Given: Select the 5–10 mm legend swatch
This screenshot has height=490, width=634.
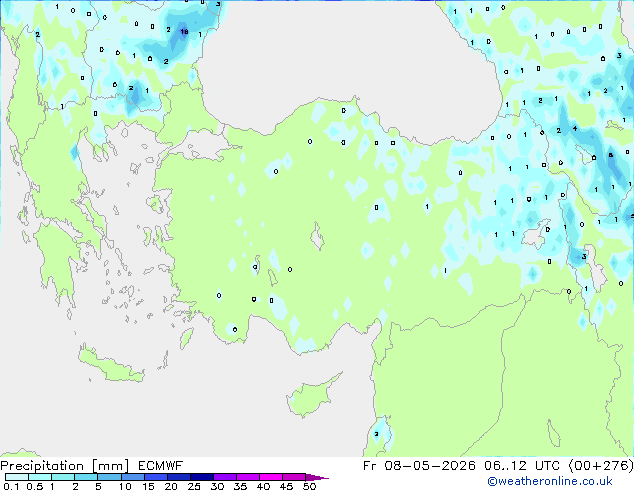Looking at the screenshot, I should [x=109, y=477].
